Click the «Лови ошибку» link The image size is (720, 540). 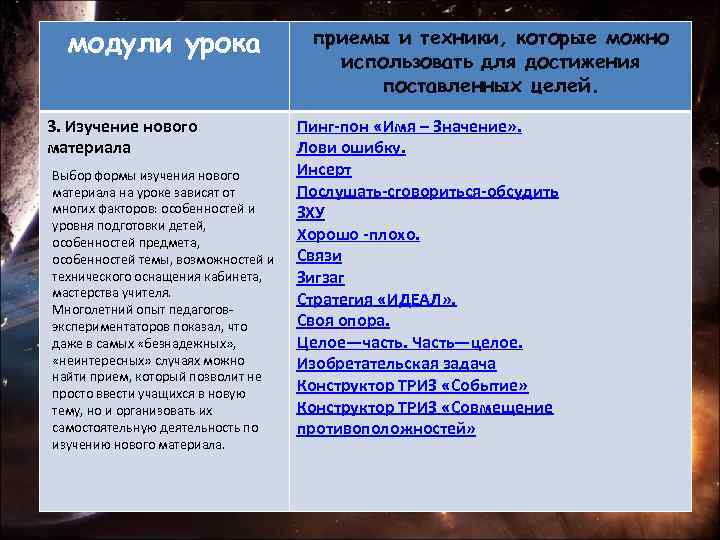pos(351,148)
